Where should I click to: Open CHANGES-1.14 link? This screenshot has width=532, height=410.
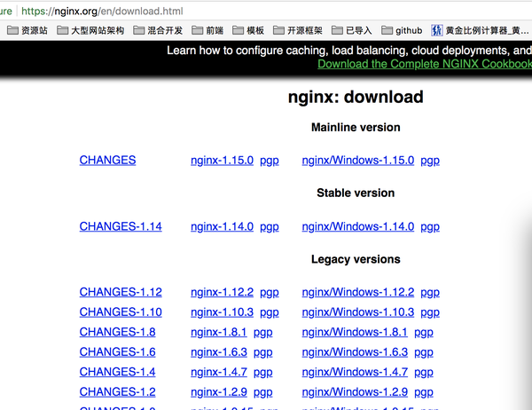tap(121, 226)
